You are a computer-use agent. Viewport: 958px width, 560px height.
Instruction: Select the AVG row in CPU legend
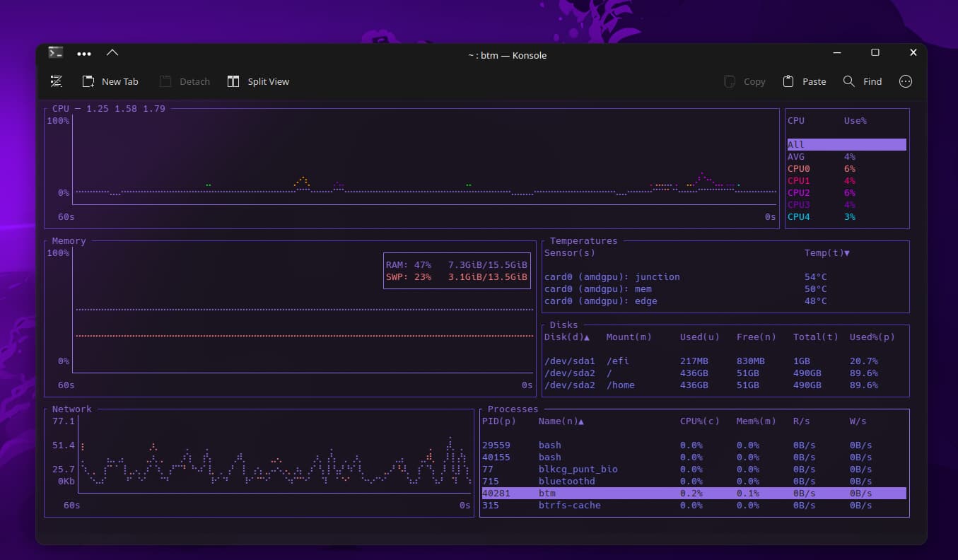coord(847,157)
